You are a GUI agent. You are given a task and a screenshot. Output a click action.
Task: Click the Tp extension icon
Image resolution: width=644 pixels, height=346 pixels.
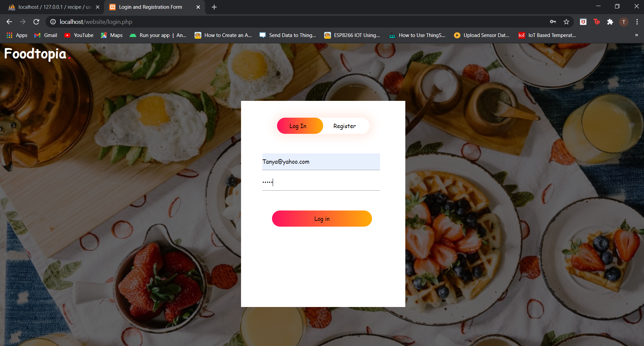pyautogui.click(x=597, y=22)
